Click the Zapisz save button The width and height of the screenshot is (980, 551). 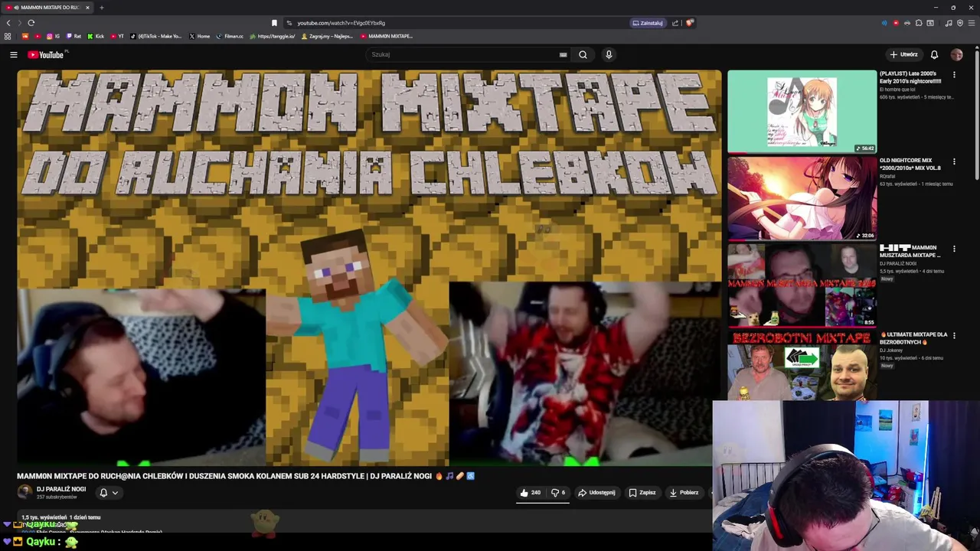tap(642, 493)
